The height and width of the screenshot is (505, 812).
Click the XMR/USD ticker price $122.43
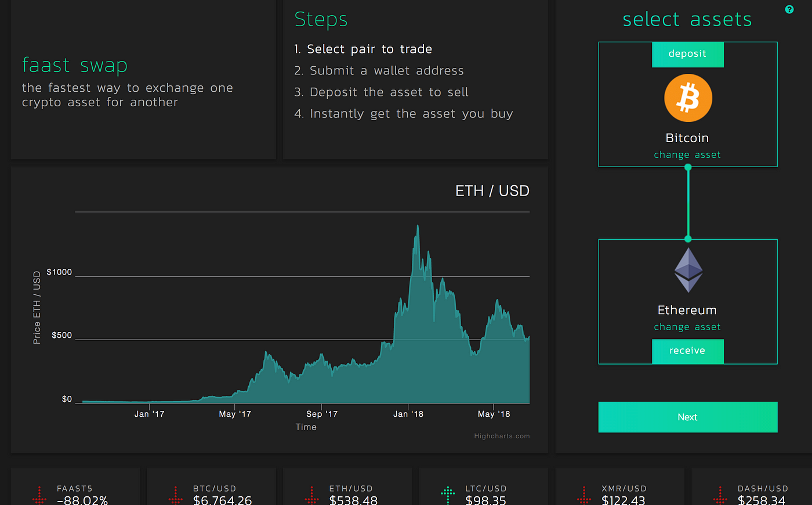coord(623,500)
